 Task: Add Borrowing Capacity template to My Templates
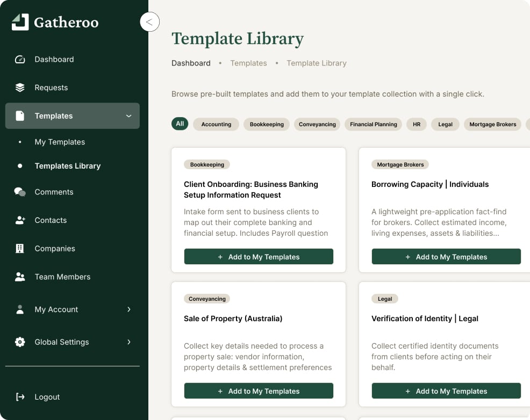point(446,257)
